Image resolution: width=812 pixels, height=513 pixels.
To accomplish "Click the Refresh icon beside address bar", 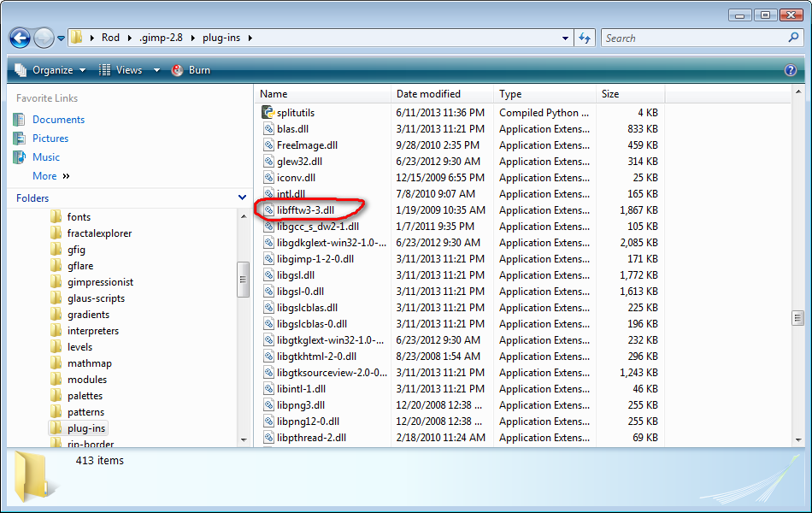I will [x=585, y=38].
